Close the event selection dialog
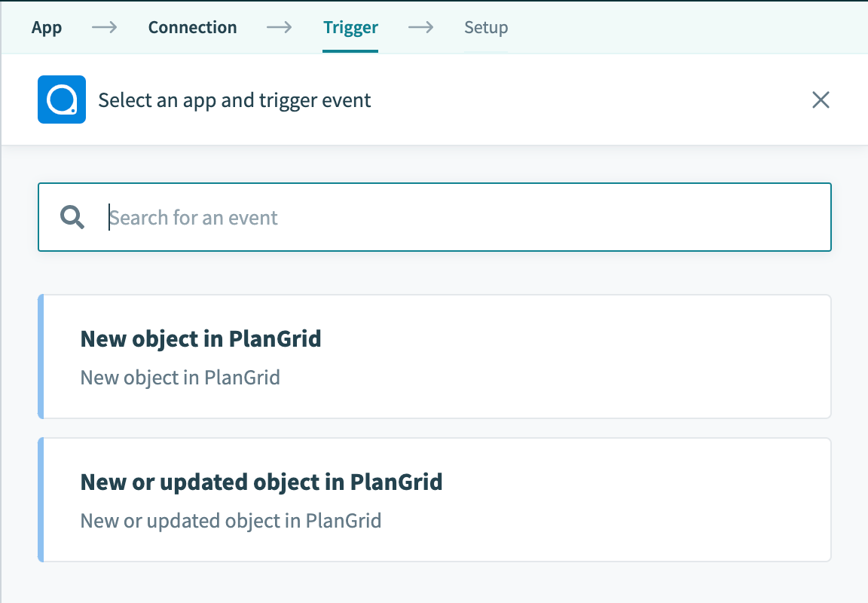The height and width of the screenshot is (603, 868). [x=821, y=99]
